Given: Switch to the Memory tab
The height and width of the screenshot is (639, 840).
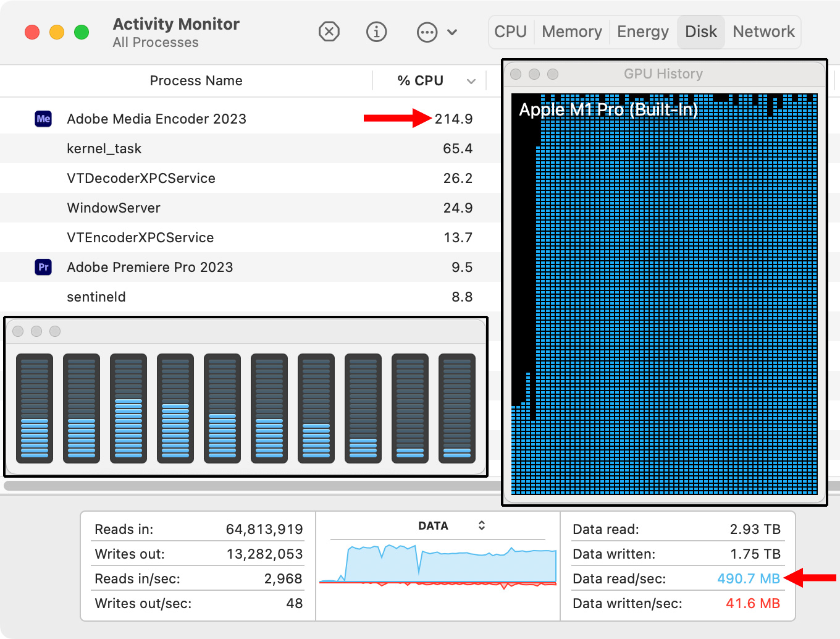Looking at the screenshot, I should click(x=572, y=32).
